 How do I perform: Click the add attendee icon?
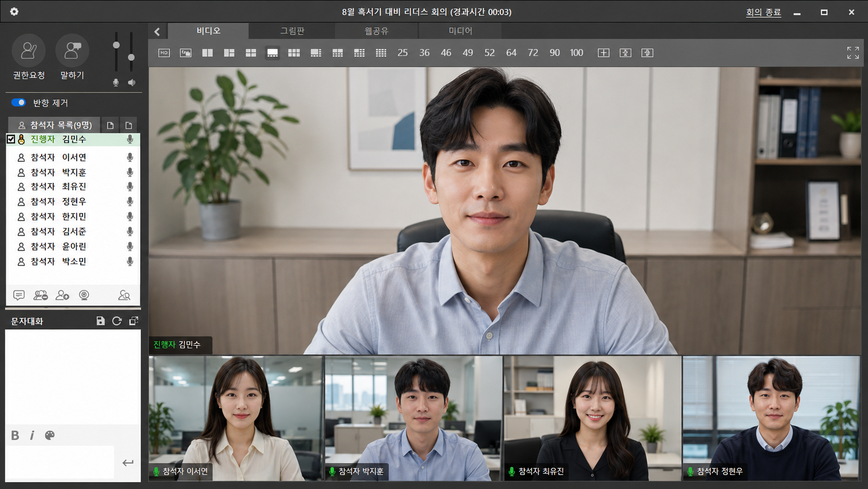coord(62,295)
